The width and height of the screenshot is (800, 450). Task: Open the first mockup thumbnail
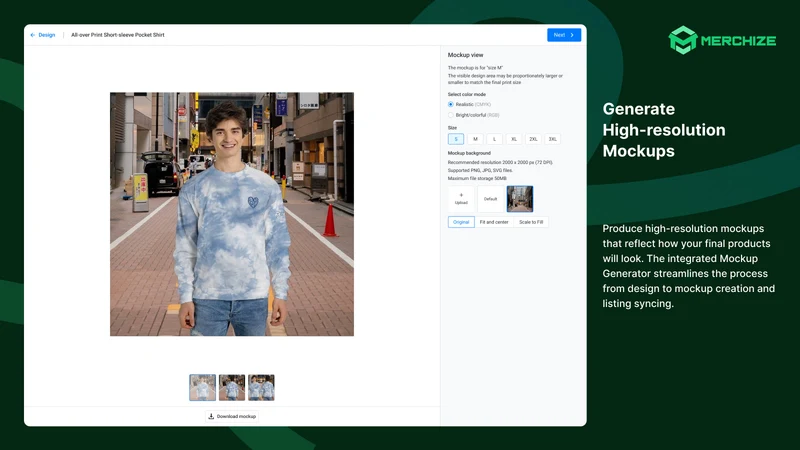click(203, 387)
